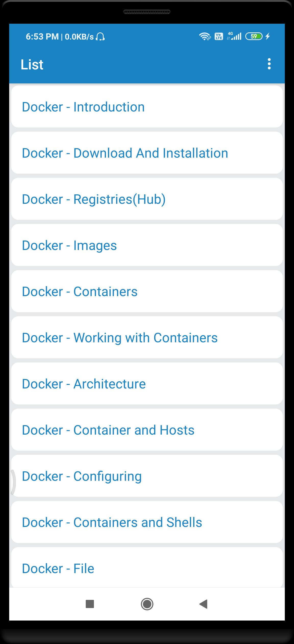Select Docker - Images list item
This screenshot has width=294, height=644.
[147, 245]
